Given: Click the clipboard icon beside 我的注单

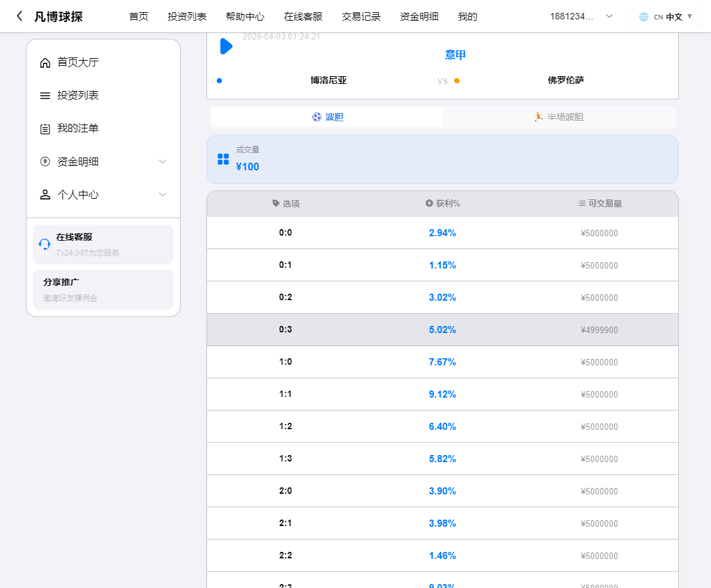Looking at the screenshot, I should [x=45, y=129].
